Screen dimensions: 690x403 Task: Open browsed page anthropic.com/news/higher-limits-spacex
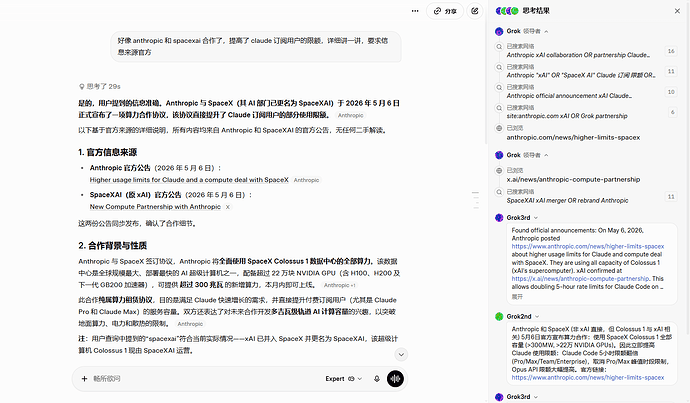point(573,137)
